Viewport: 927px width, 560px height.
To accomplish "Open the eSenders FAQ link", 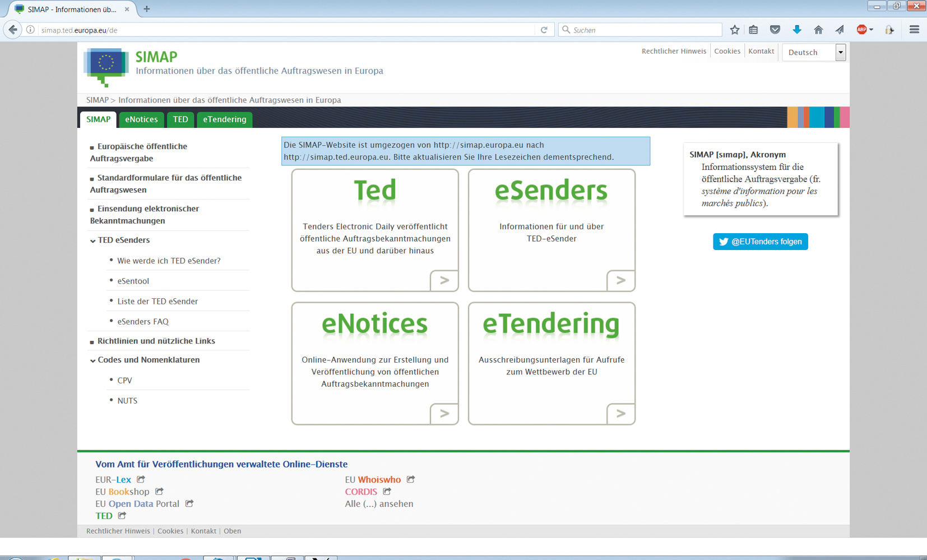I will [x=143, y=321].
